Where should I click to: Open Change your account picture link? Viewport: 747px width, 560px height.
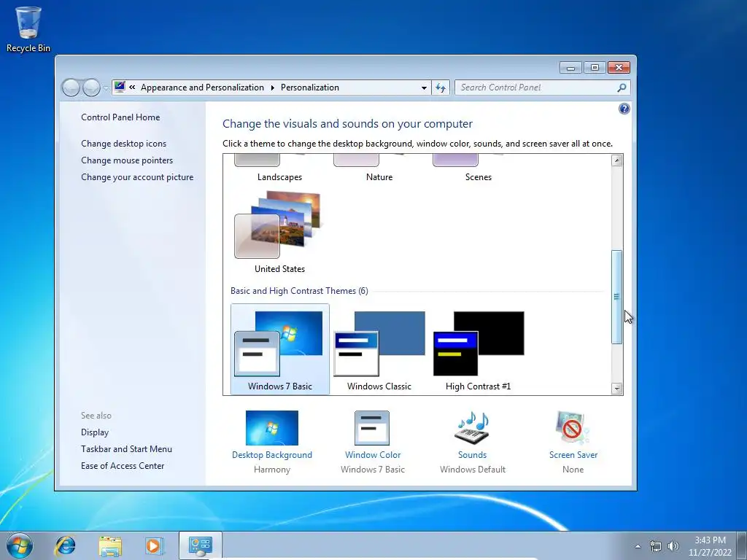(137, 177)
